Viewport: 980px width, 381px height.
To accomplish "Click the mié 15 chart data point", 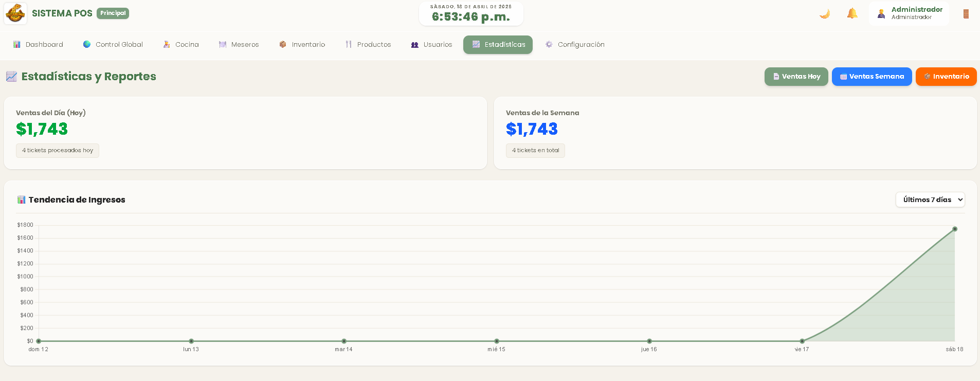I will coord(497,341).
